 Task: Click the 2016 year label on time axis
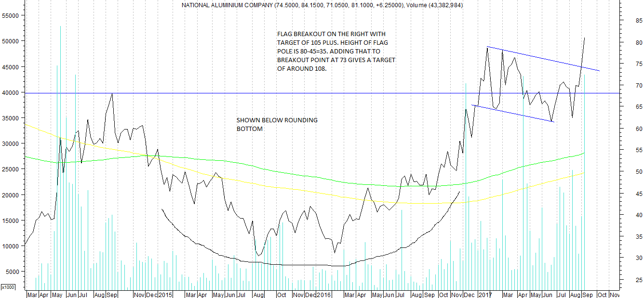pyautogui.click(x=324, y=295)
